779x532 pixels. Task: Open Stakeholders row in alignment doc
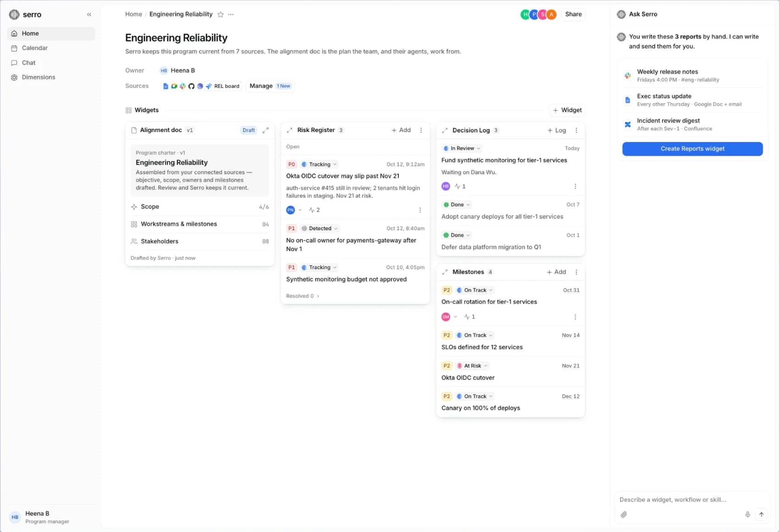pos(200,241)
